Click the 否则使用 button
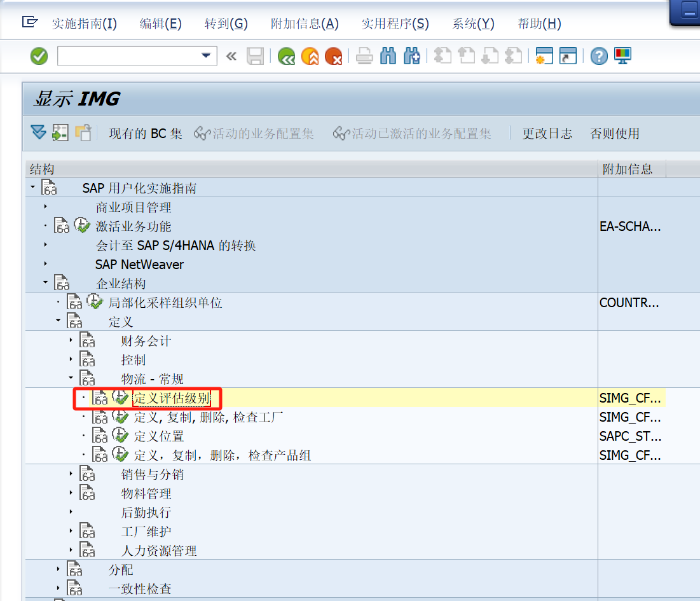The width and height of the screenshot is (700, 601). 615,134
